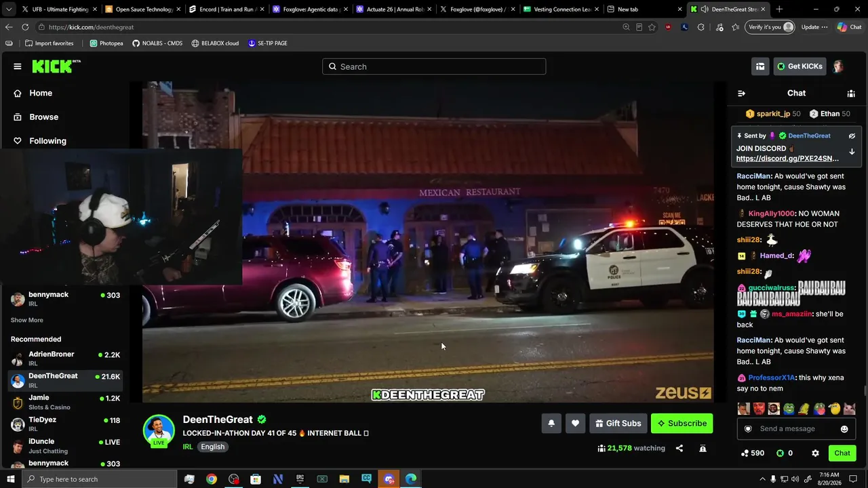Click the Verify it's you profile button
This screenshot has height=488, width=868.
point(770,27)
